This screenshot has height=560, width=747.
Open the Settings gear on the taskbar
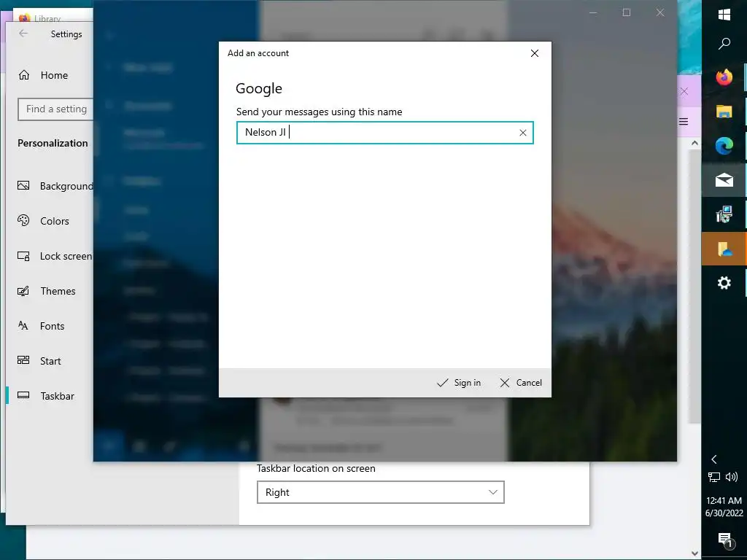point(724,283)
